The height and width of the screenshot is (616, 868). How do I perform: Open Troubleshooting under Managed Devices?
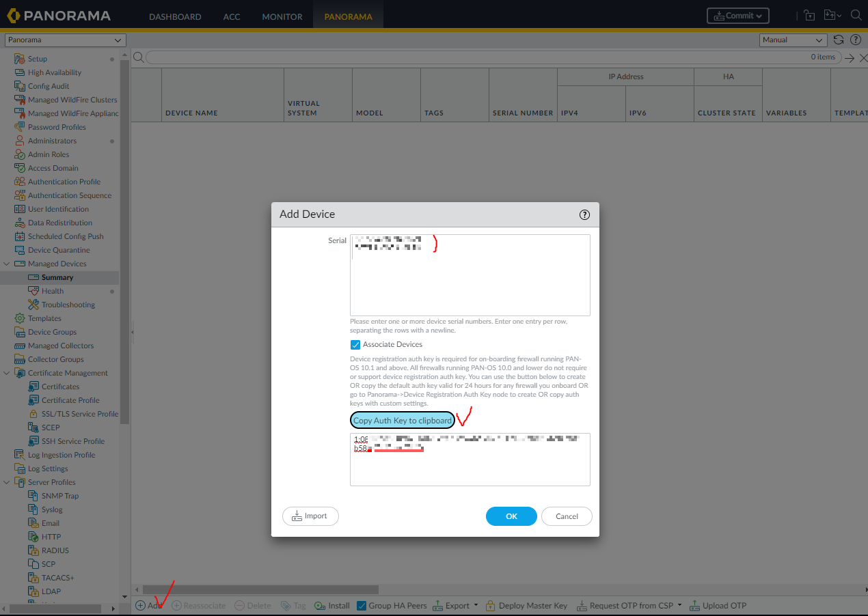click(68, 305)
